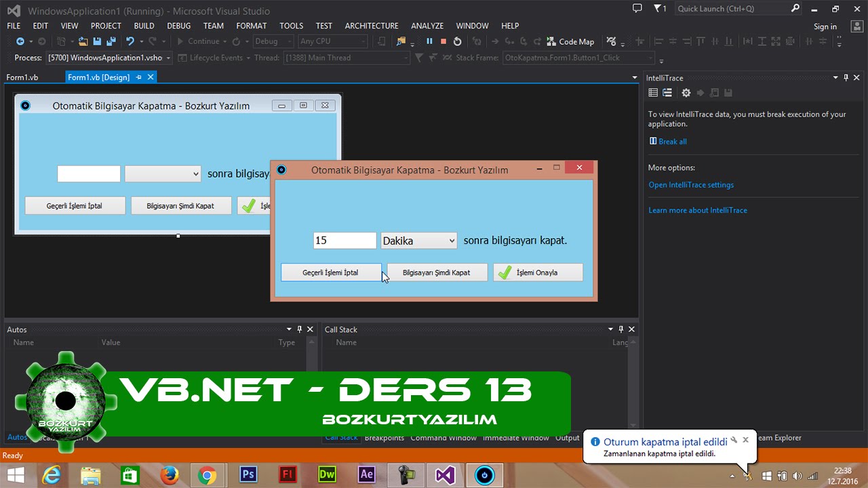Click the Save disk icon
This screenshot has height=488, width=868.
[x=97, y=41]
